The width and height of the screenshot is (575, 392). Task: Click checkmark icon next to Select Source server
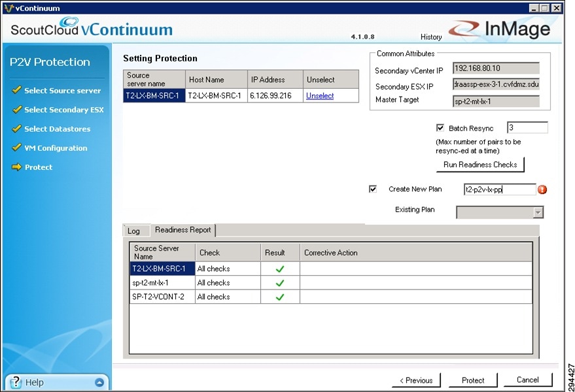pyautogui.click(x=16, y=90)
